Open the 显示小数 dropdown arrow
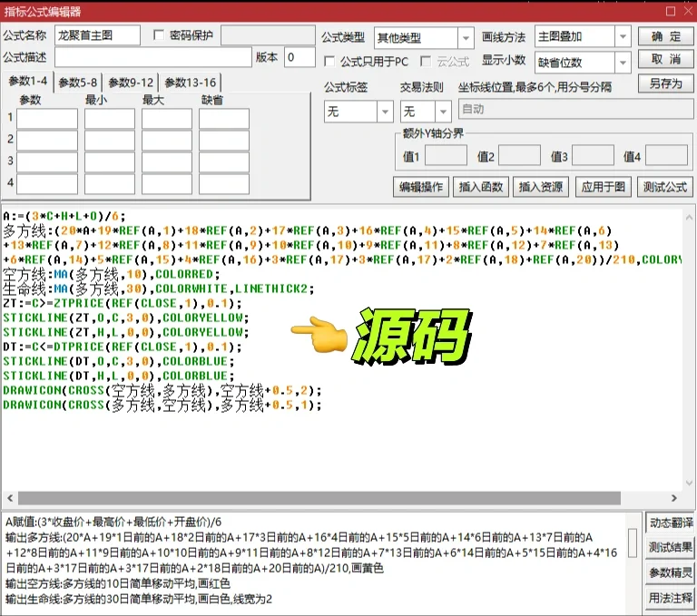The height and width of the screenshot is (616, 697). coord(623,63)
